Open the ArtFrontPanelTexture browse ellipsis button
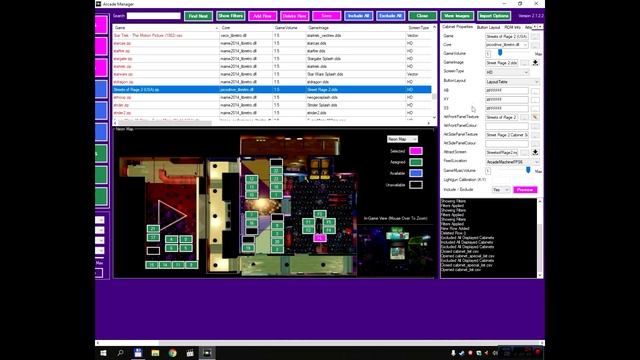This screenshot has width=640, height=360. 524,117
